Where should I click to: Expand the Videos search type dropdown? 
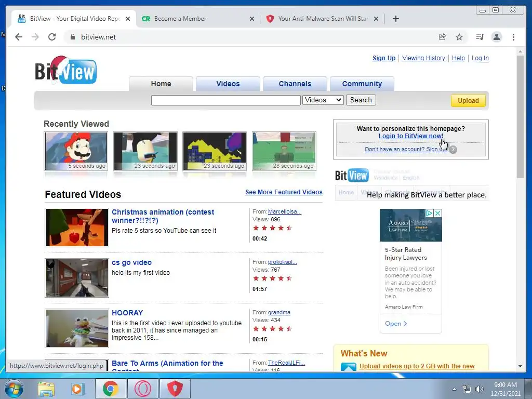(x=323, y=100)
